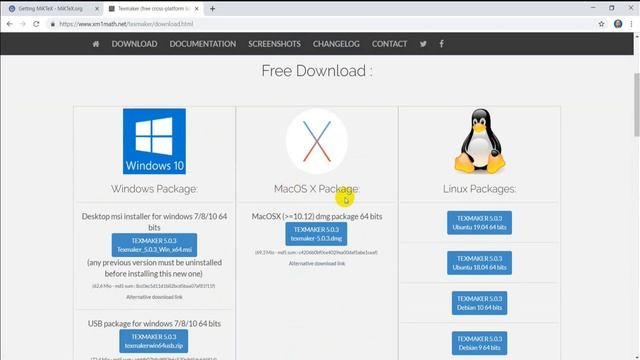Viewport: 640px width, 360px height.
Task: Open MacOS Alternative download link
Action: coord(317,264)
